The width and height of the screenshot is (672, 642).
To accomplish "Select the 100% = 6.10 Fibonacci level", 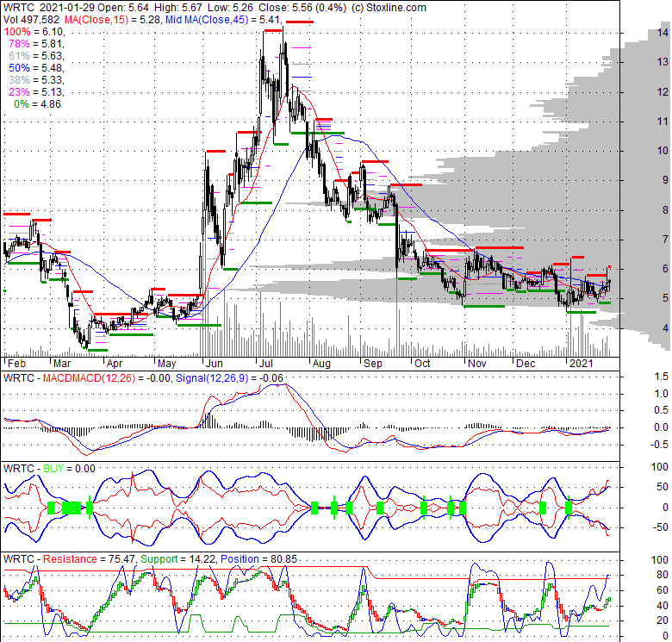I will (x=34, y=32).
